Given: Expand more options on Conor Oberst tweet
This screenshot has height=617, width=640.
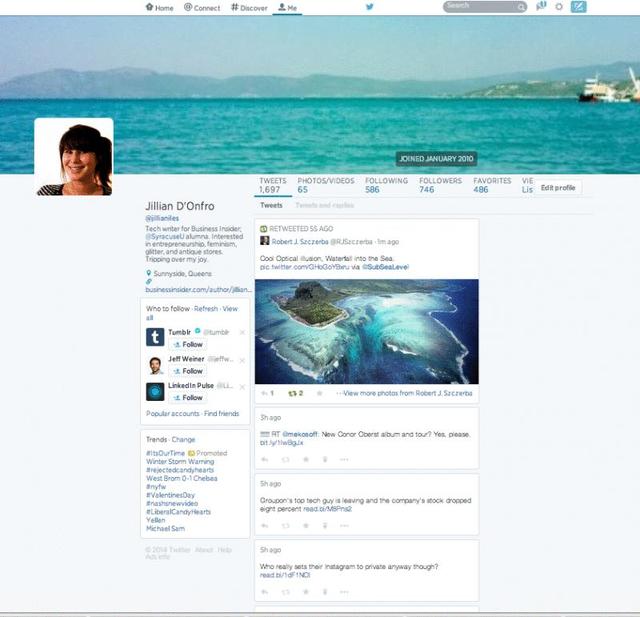Looking at the screenshot, I should [x=344, y=459].
